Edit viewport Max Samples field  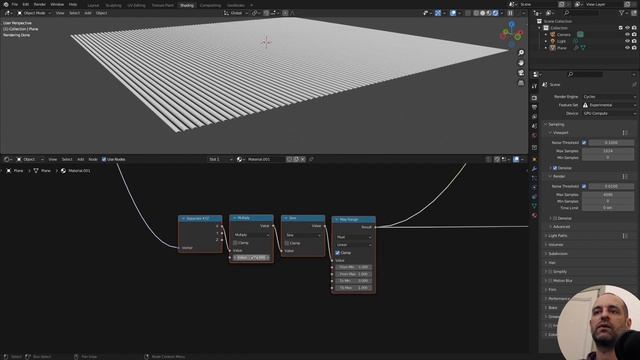[x=608, y=151]
